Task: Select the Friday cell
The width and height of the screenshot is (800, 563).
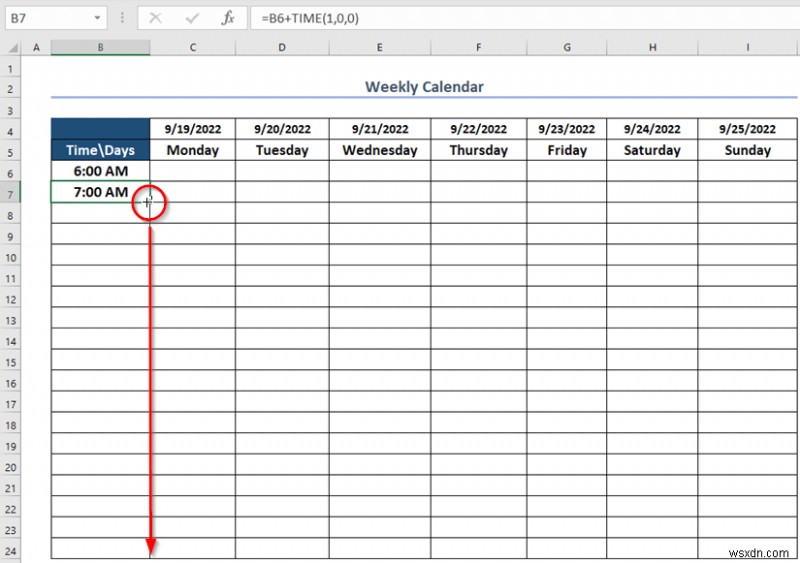Action: 567,150
